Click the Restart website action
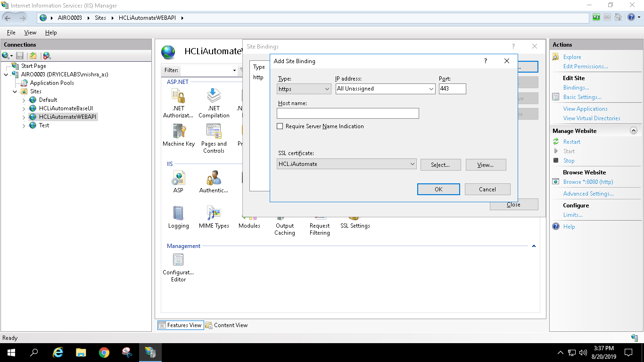 (x=572, y=142)
